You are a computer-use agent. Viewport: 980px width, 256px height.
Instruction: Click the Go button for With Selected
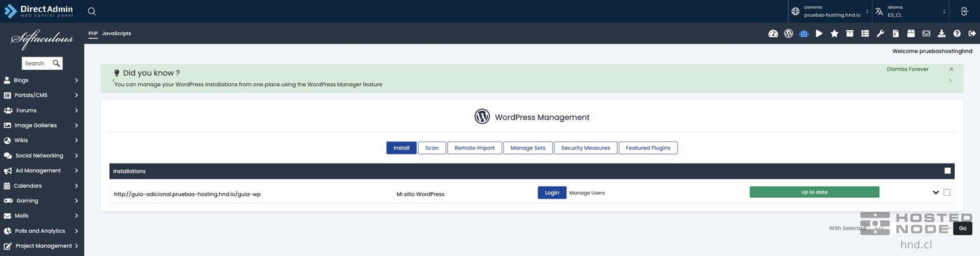click(x=962, y=228)
